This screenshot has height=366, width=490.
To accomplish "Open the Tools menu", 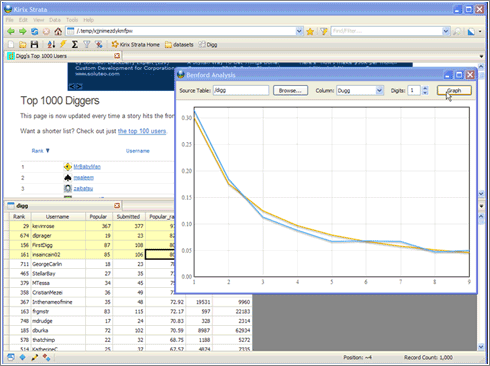I will click(x=72, y=20).
